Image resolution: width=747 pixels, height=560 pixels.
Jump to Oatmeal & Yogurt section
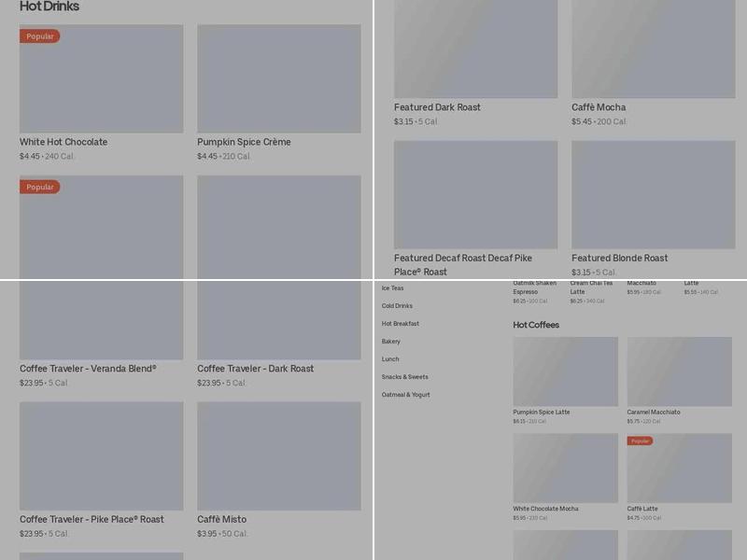(x=405, y=395)
